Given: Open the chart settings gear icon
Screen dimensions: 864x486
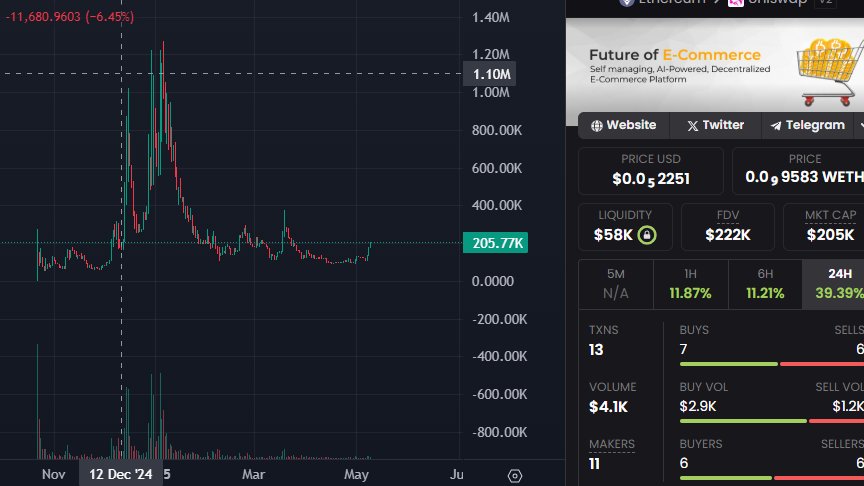Looking at the screenshot, I should (x=515, y=476).
